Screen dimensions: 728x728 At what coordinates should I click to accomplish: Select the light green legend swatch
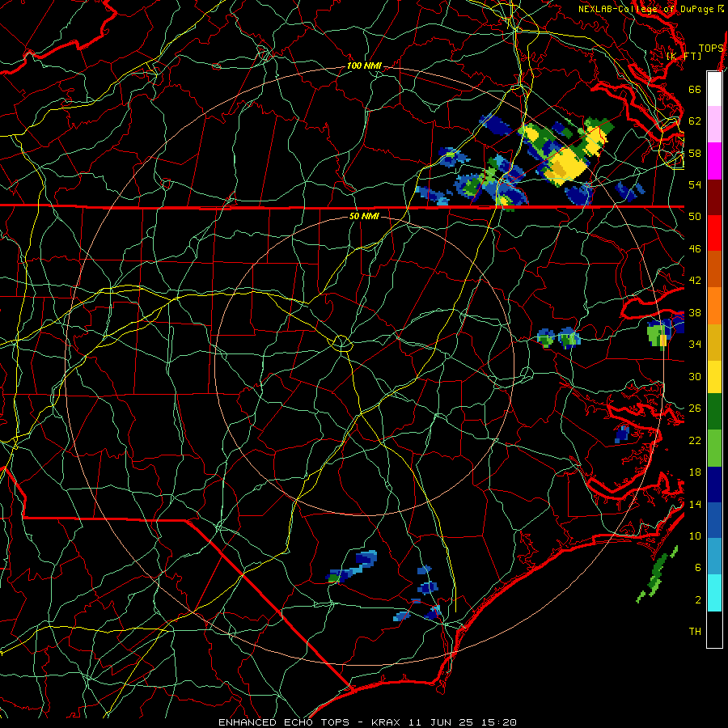click(714, 448)
